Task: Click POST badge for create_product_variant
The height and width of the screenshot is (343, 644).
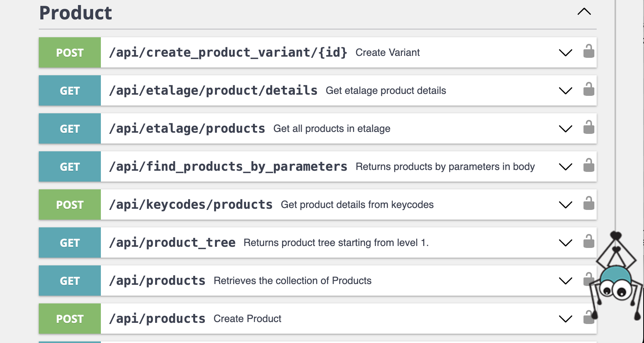Action: point(70,53)
